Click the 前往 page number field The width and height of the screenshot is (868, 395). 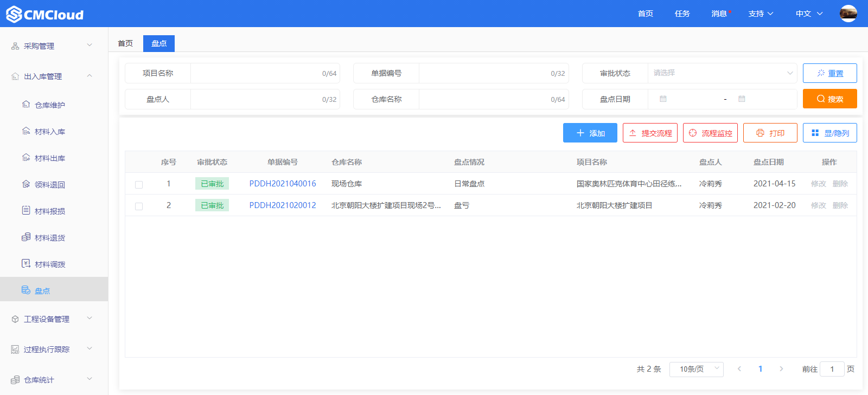pos(832,369)
